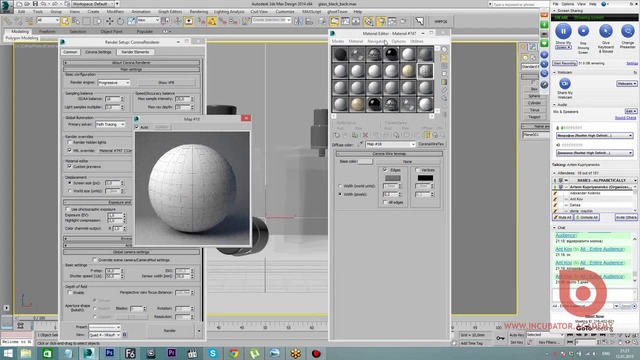Click the Pause screen sharing button
Viewport: 640px width, 360px height.
(563, 31)
